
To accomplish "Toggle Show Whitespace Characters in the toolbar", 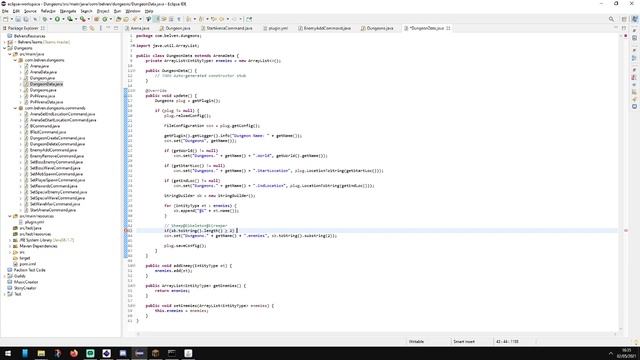I will (x=179, y=19).
